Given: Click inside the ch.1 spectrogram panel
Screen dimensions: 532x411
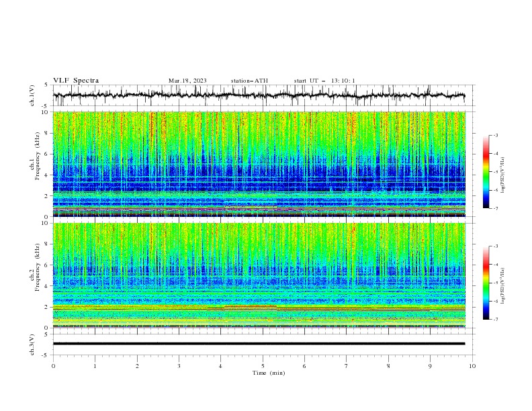Looking at the screenshot, I should click(259, 164).
